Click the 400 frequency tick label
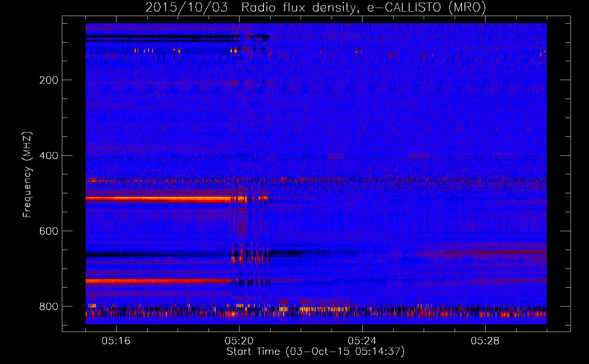The image size is (589, 364). (x=49, y=156)
